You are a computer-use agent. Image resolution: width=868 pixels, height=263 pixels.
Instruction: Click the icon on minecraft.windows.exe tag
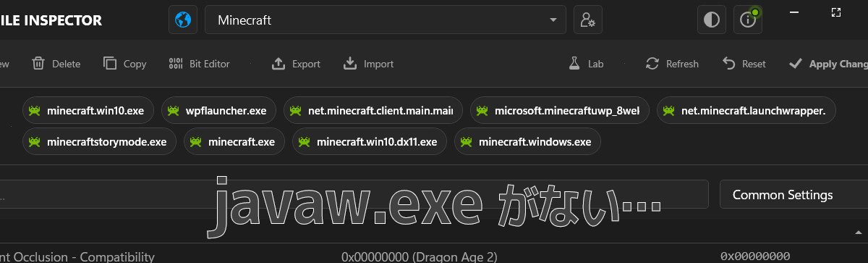pyautogui.click(x=466, y=141)
